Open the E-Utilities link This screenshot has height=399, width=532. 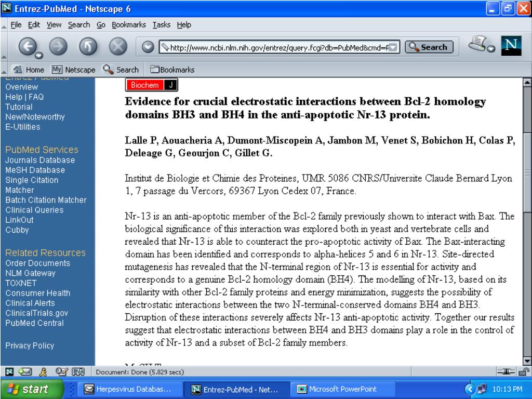[x=23, y=127]
